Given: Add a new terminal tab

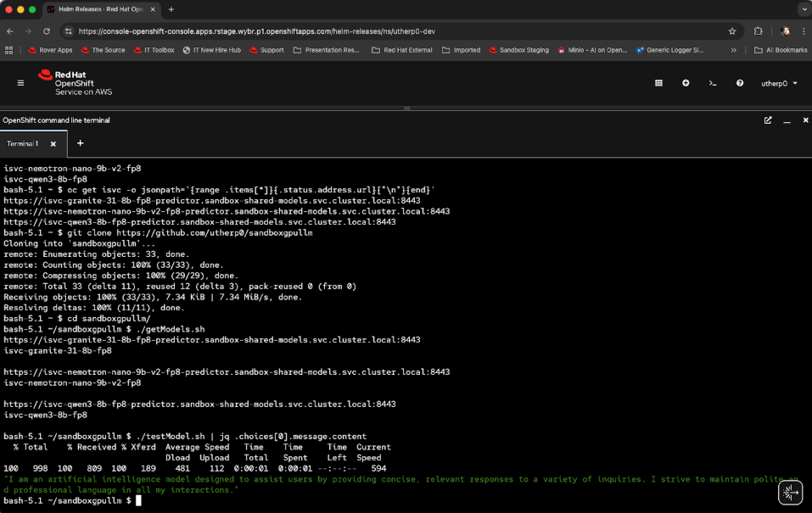Looking at the screenshot, I should (x=81, y=143).
